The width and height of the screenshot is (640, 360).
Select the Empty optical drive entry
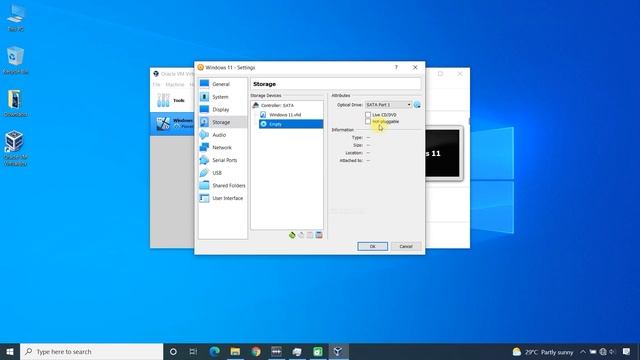(x=291, y=124)
